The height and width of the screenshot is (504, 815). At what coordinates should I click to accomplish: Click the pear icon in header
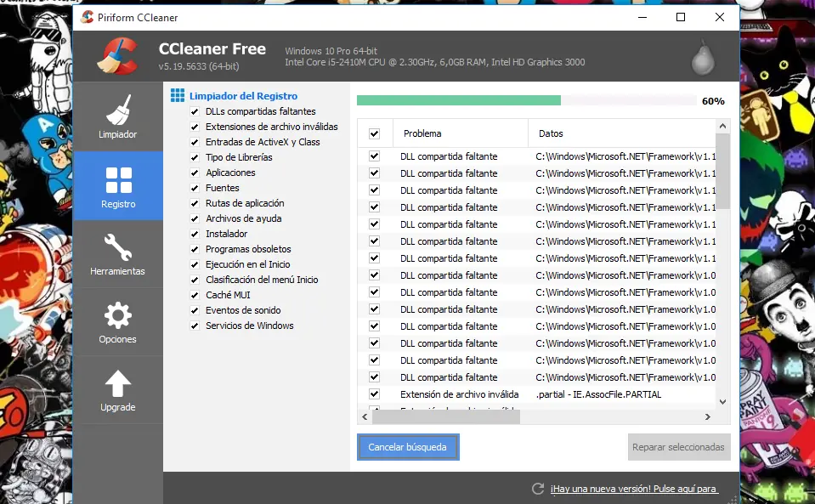point(703,58)
